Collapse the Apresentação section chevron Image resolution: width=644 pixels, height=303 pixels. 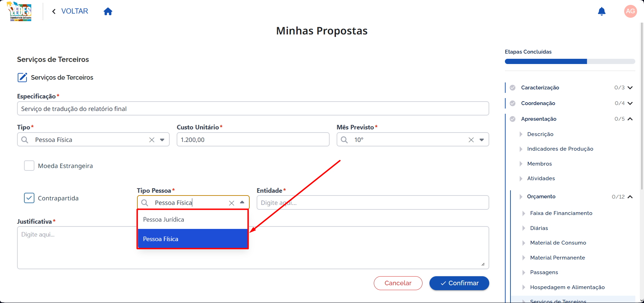coord(630,119)
